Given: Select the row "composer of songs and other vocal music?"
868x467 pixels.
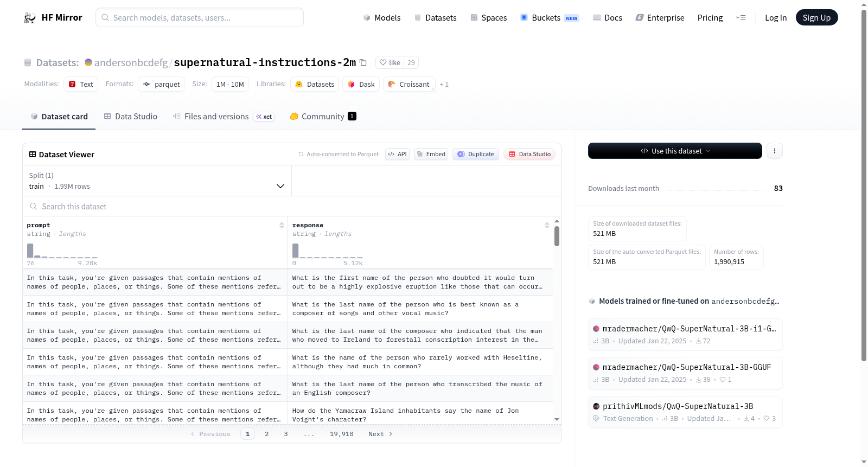Looking at the screenshot, I should click(x=288, y=309).
